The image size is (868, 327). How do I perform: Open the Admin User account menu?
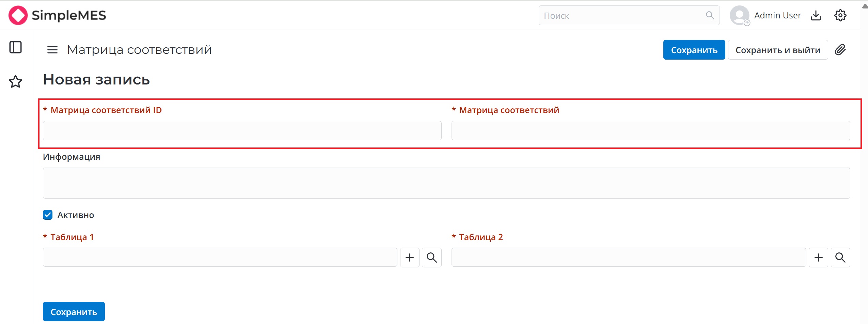tap(777, 15)
